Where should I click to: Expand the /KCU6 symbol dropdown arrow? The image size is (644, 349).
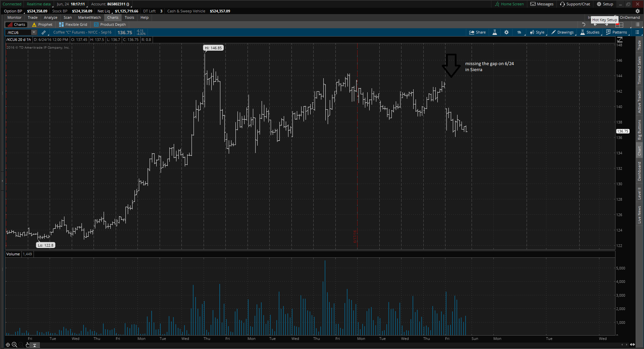[x=34, y=33]
